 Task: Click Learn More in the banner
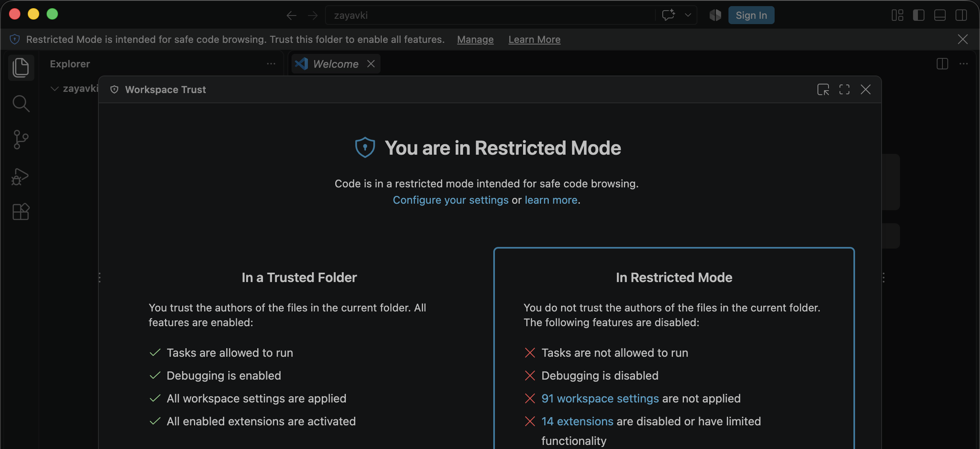click(x=535, y=39)
